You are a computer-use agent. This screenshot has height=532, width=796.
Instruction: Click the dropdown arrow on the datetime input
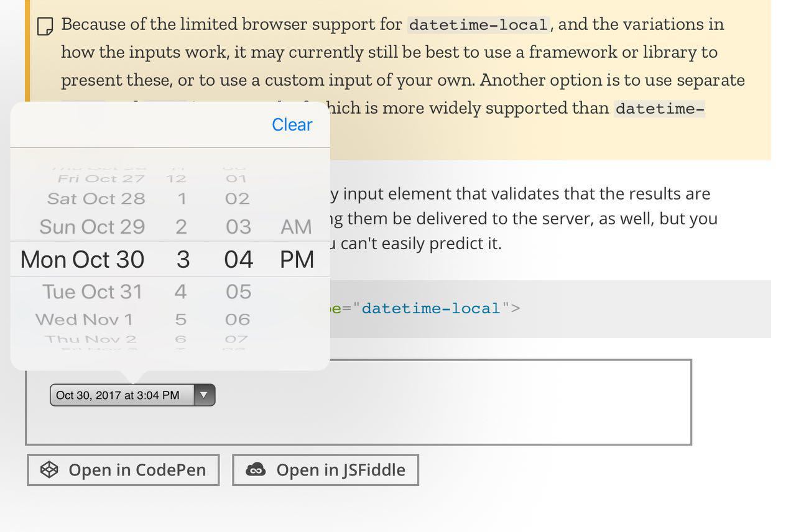[x=204, y=395]
